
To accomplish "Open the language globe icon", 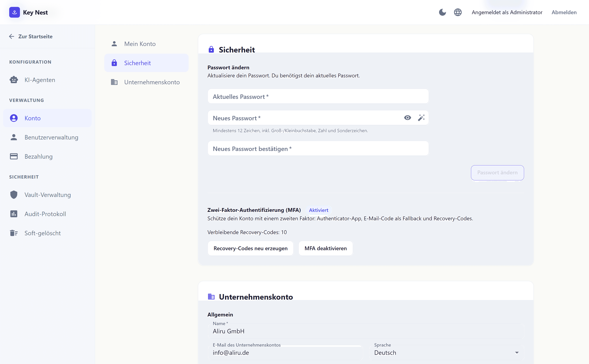I will pos(458,12).
